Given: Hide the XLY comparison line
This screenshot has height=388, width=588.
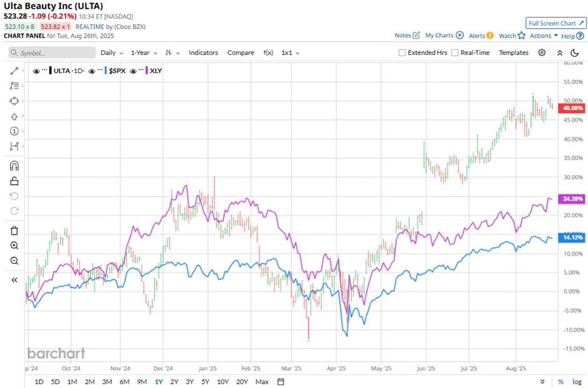Looking at the screenshot, I should click(133, 71).
